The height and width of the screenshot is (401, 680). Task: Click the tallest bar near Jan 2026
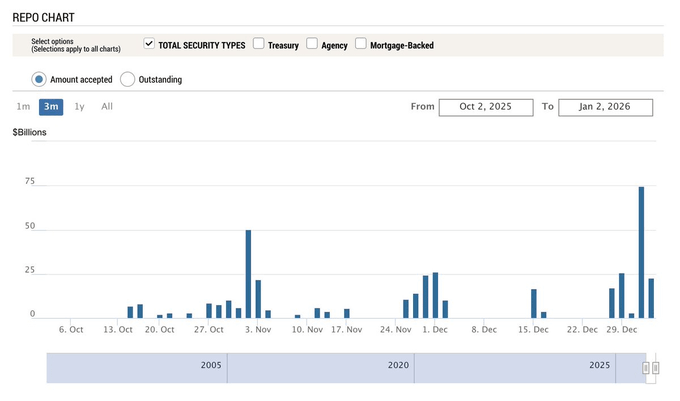pos(641,252)
